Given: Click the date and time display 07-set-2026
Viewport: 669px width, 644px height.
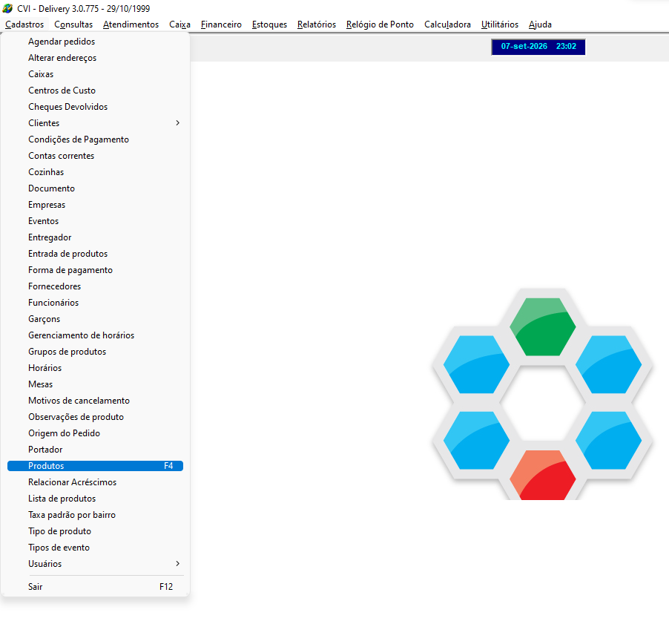Looking at the screenshot, I should (538, 47).
